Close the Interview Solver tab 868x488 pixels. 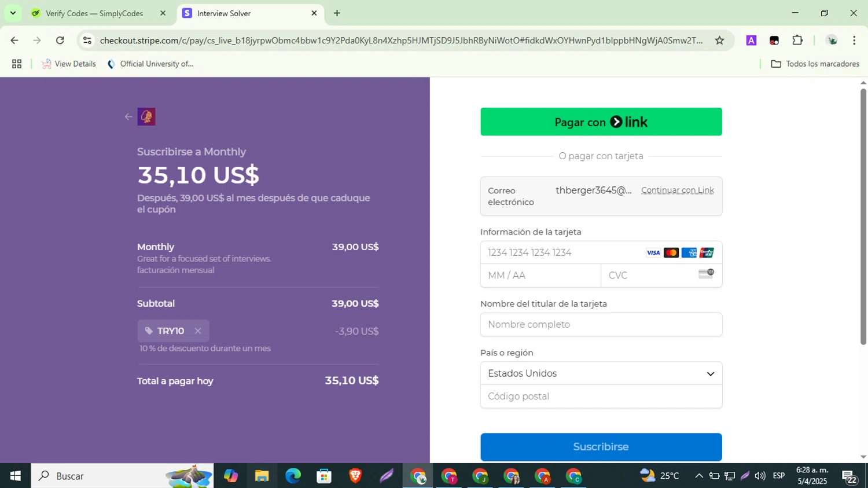pos(314,13)
